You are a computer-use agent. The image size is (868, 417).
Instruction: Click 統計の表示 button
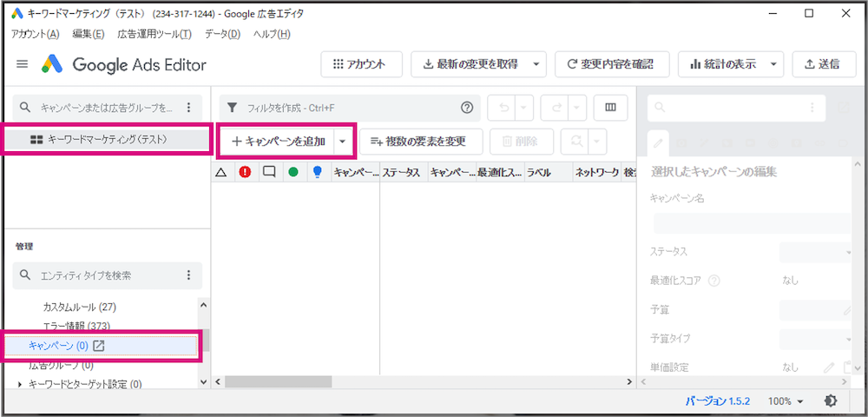point(722,64)
